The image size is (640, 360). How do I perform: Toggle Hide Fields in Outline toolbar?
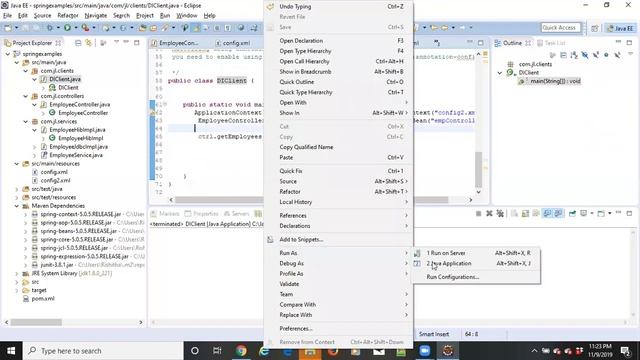click(x=585, y=55)
